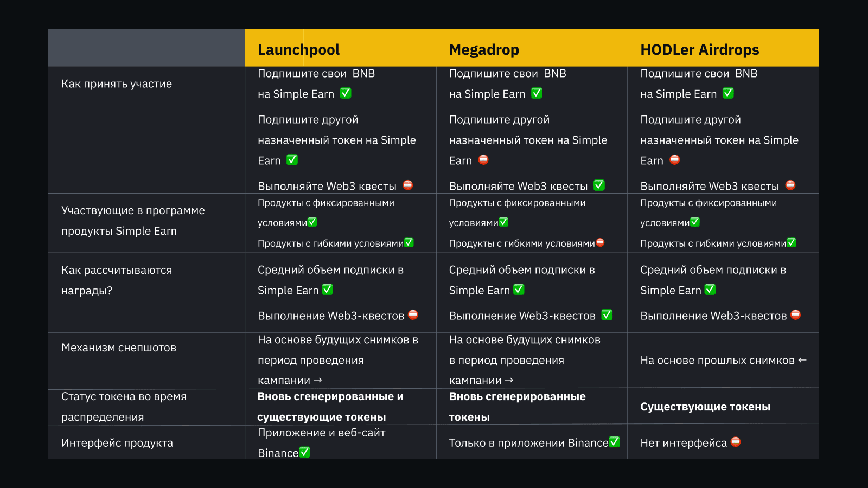This screenshot has height=488, width=868.
Task: Click the HODLer Airdrops column header
Action: point(699,50)
